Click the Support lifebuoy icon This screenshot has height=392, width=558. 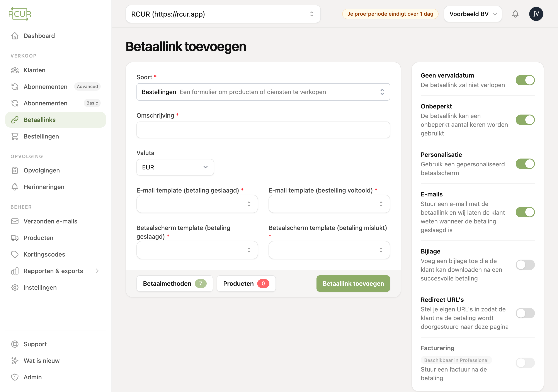(x=15, y=344)
